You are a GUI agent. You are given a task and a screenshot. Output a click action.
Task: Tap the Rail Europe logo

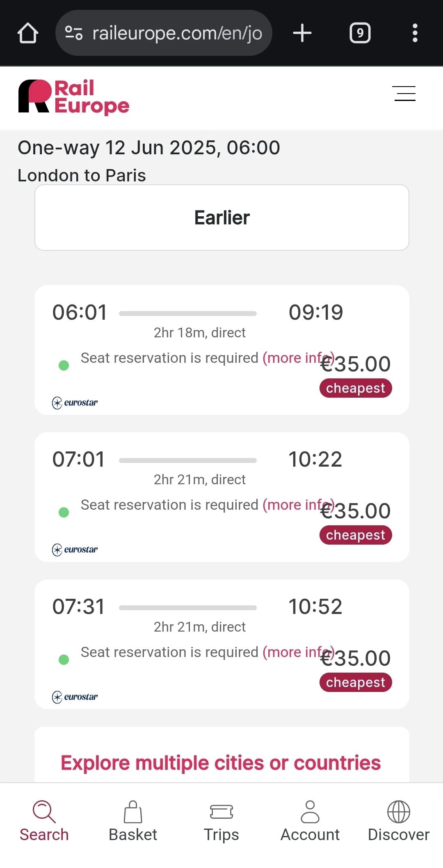click(x=74, y=97)
